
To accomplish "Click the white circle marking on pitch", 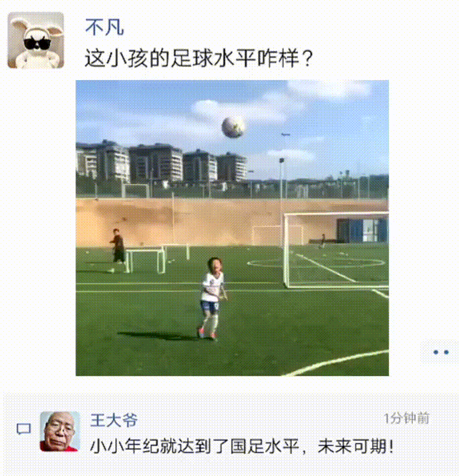I will [x=316, y=263].
